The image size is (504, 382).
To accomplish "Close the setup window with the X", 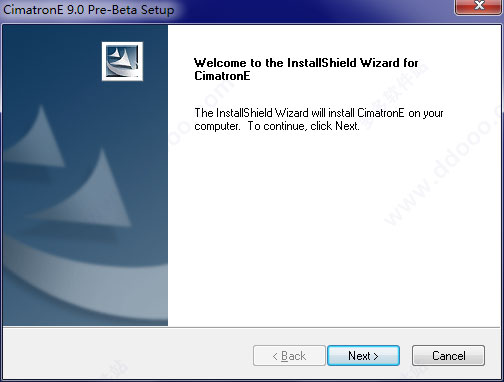I will [x=479, y=6].
